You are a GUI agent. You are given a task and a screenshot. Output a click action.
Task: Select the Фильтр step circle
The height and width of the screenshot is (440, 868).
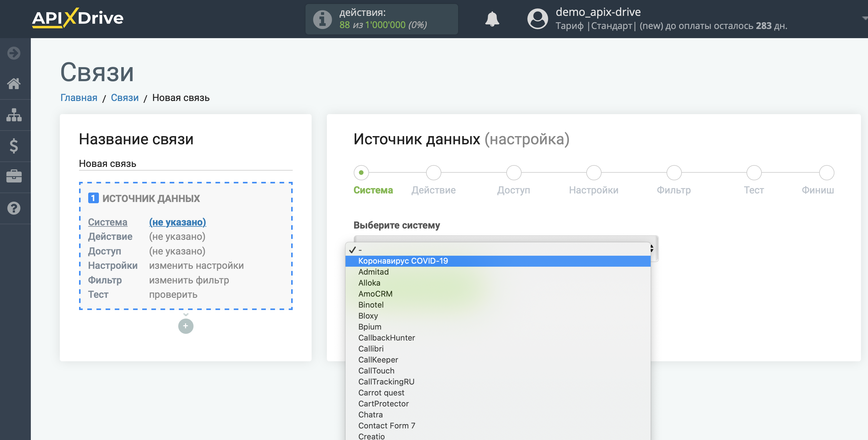(674, 172)
